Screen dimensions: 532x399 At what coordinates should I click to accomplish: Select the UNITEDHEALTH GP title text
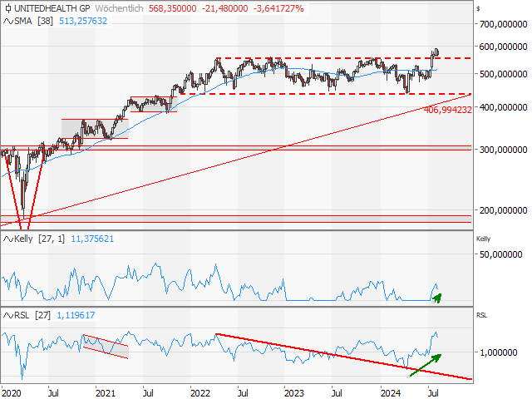[52, 8]
